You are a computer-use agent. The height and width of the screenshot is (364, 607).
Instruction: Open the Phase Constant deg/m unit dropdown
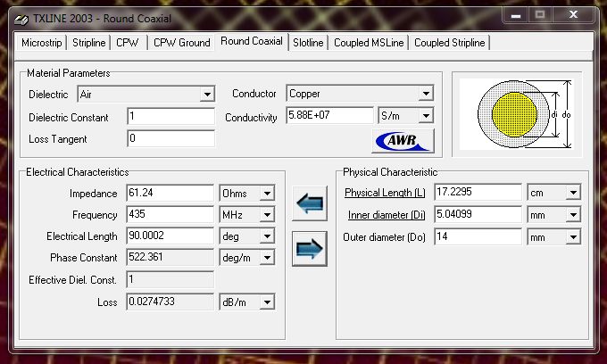267,258
